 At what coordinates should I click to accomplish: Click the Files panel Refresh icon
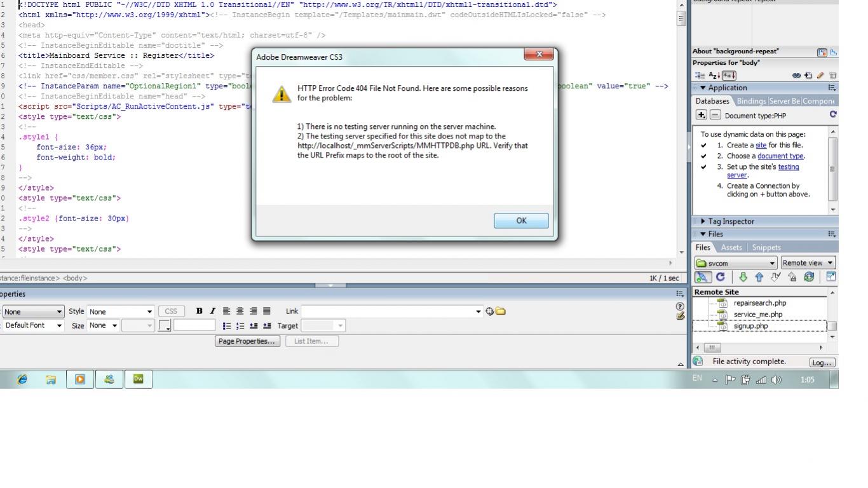tap(720, 277)
